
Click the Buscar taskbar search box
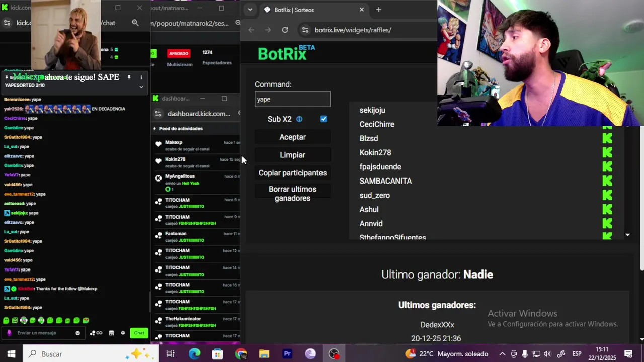pos(92,354)
